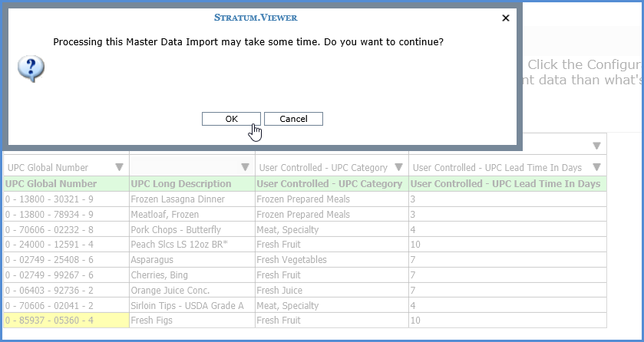Select the highlighted 0 - 85937 - 05360 - 4 cell

tap(49, 320)
